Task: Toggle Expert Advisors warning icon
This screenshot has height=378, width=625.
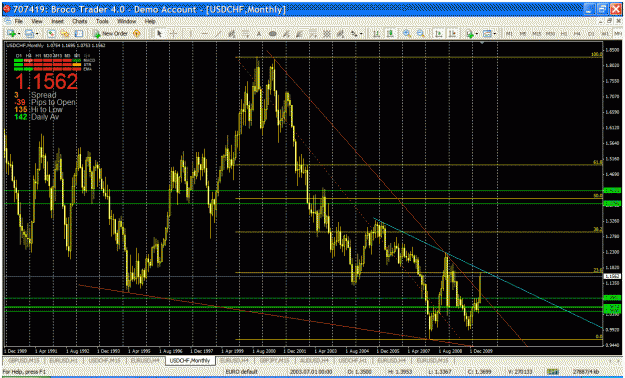Action: [137, 34]
